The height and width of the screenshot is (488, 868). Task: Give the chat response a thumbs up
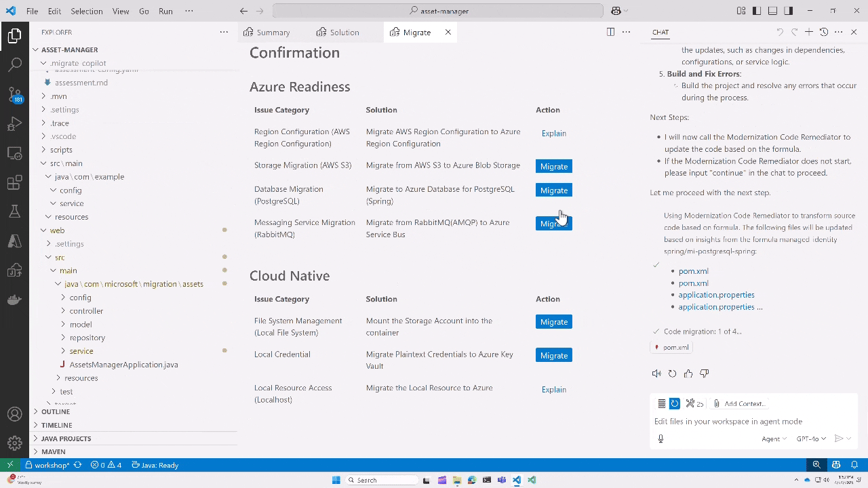pyautogui.click(x=688, y=373)
